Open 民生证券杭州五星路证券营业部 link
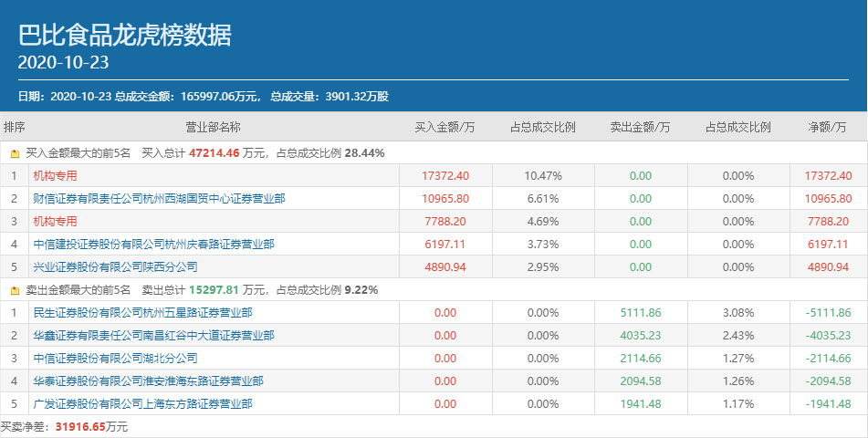The image size is (868, 438). pyautogui.click(x=142, y=312)
